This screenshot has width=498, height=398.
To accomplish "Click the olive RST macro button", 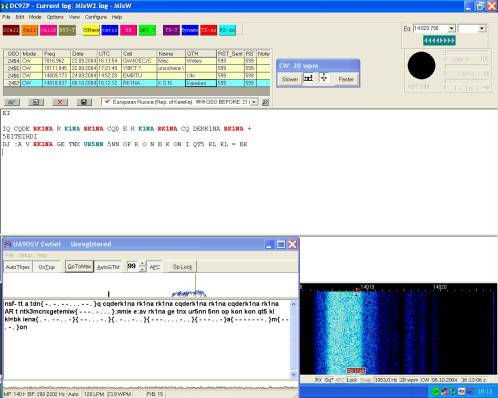I will (67, 30).
